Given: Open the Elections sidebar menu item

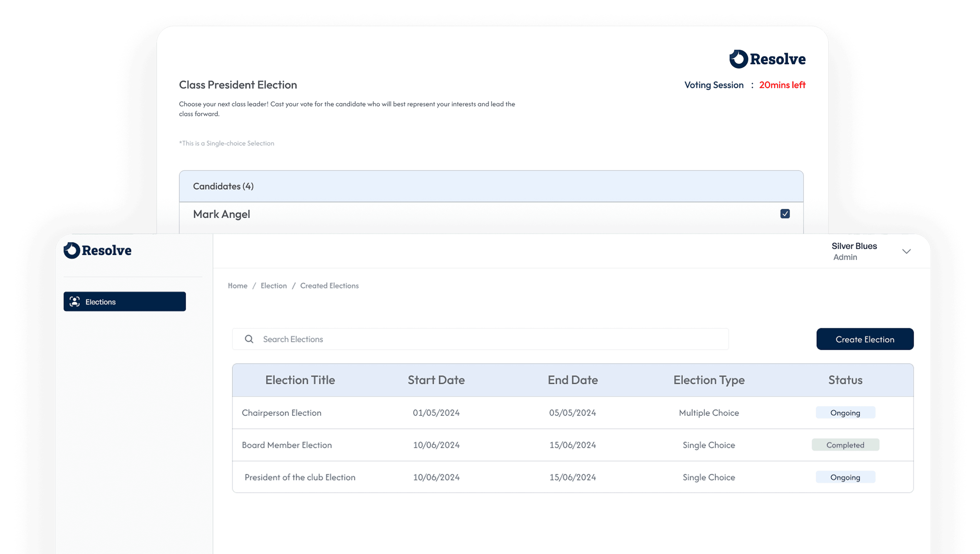Looking at the screenshot, I should click(124, 302).
